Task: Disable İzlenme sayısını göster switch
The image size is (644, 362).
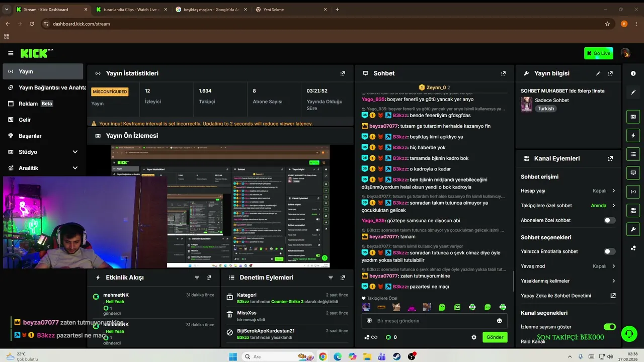Action: point(609,327)
